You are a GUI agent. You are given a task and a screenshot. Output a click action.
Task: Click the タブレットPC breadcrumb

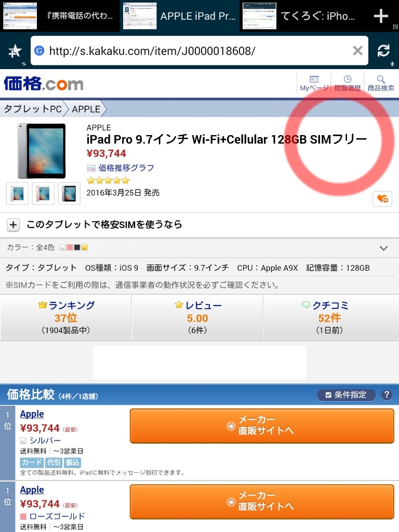tap(33, 109)
